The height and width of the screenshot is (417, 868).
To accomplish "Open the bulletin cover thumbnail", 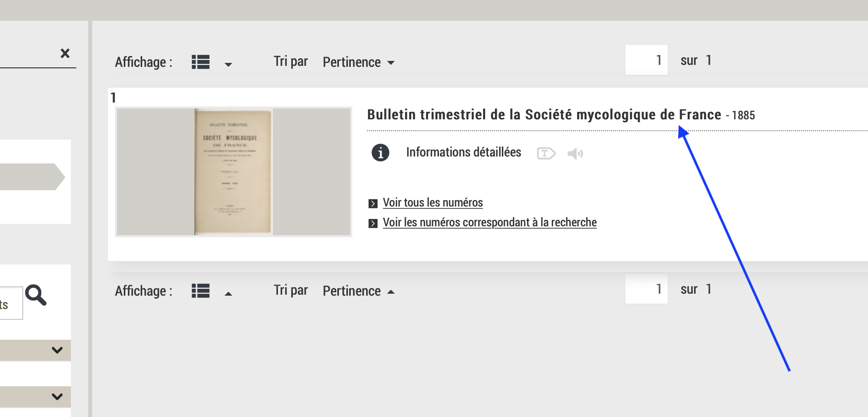I will point(233,172).
